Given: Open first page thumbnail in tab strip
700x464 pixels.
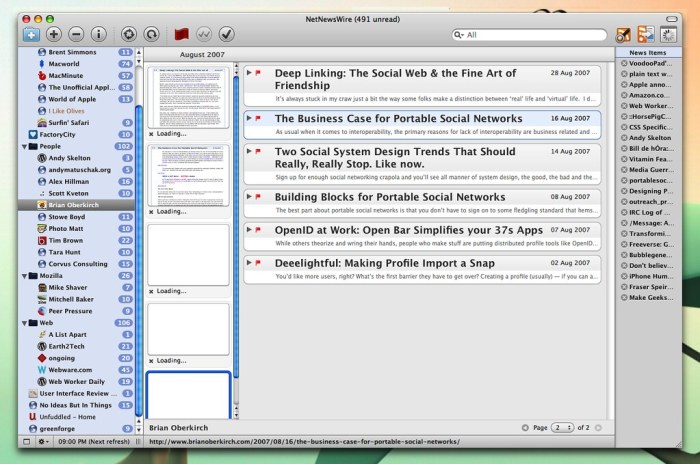Looking at the screenshot, I should coord(188,97).
